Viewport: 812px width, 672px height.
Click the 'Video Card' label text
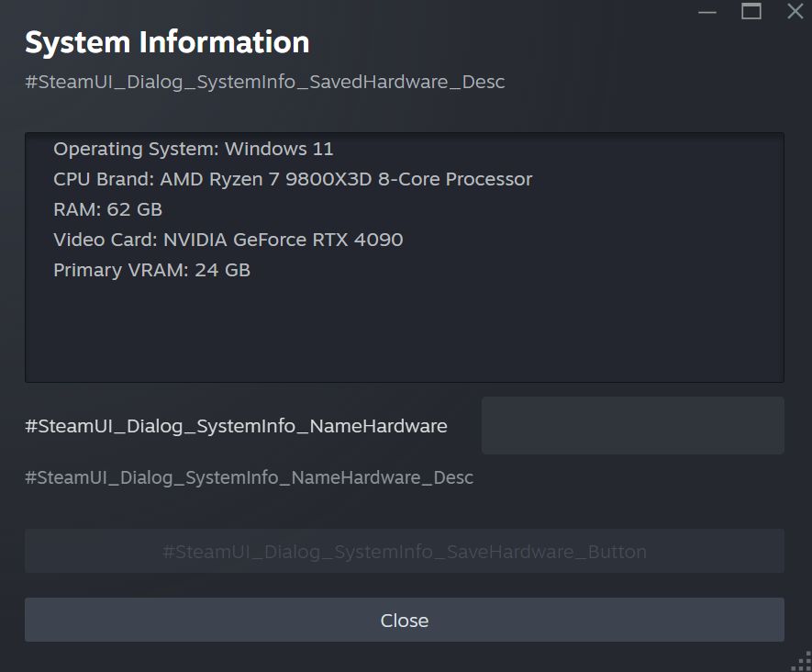106,240
